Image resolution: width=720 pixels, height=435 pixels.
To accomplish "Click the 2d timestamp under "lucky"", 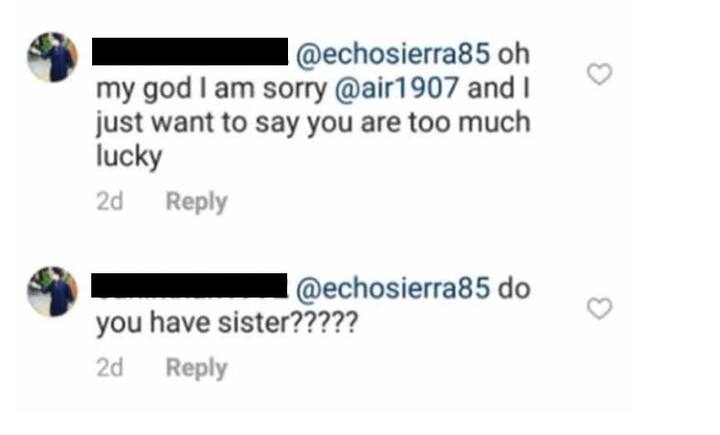I will (109, 202).
